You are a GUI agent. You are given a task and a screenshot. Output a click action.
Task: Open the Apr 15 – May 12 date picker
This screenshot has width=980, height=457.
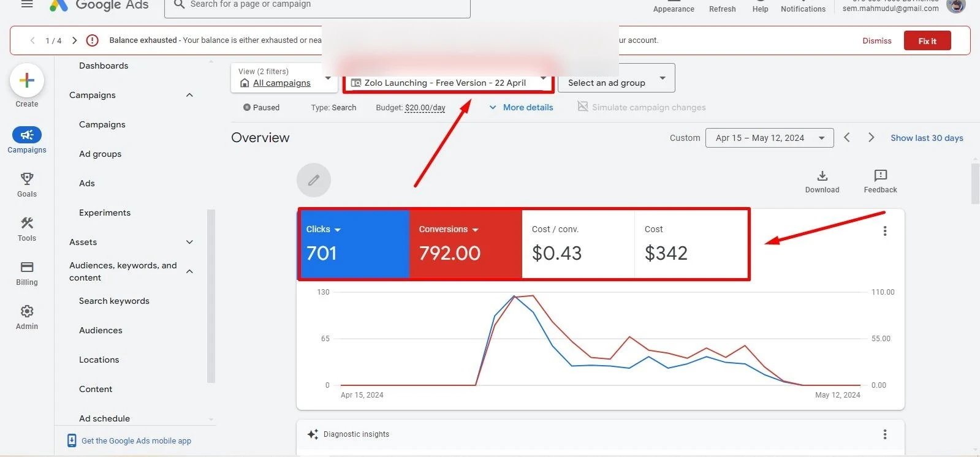click(769, 138)
